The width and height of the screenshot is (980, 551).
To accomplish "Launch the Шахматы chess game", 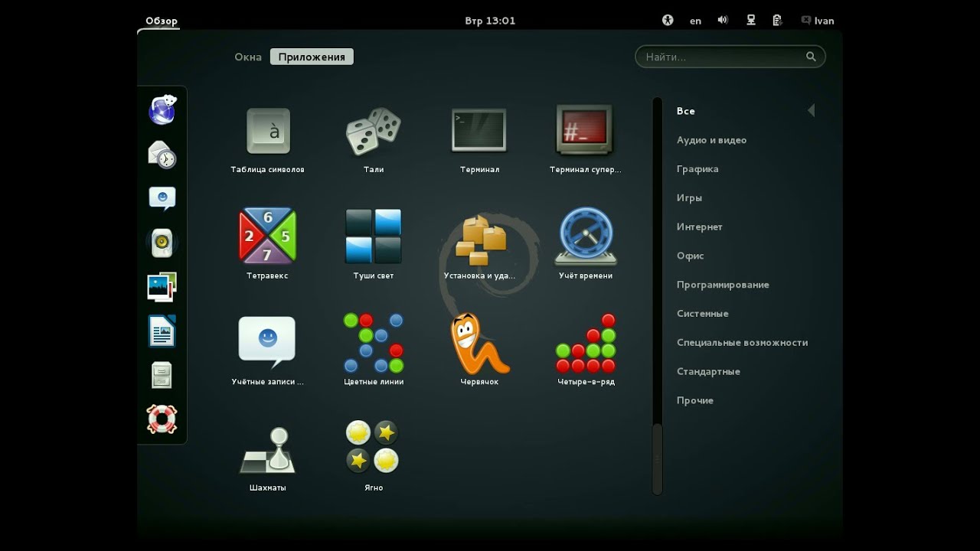I will [268, 458].
